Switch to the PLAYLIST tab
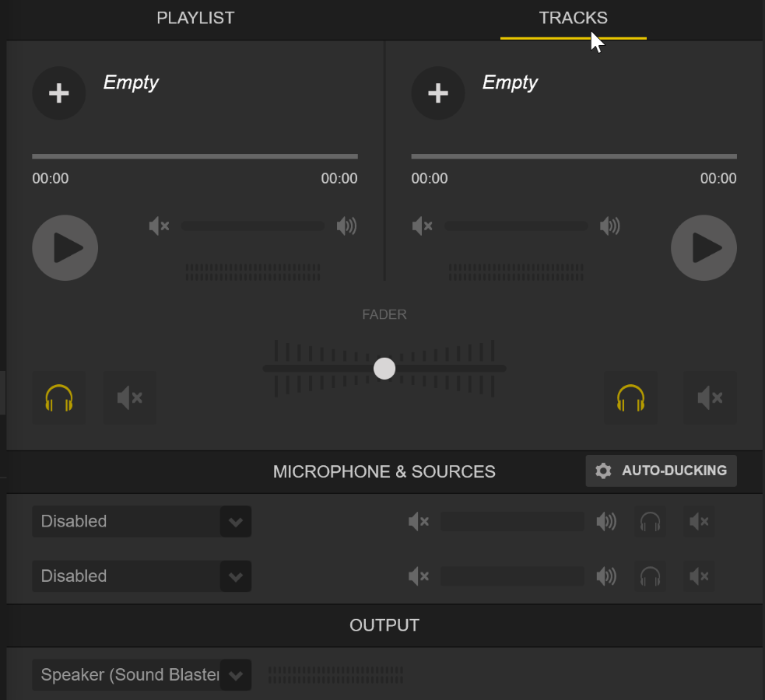 195,18
